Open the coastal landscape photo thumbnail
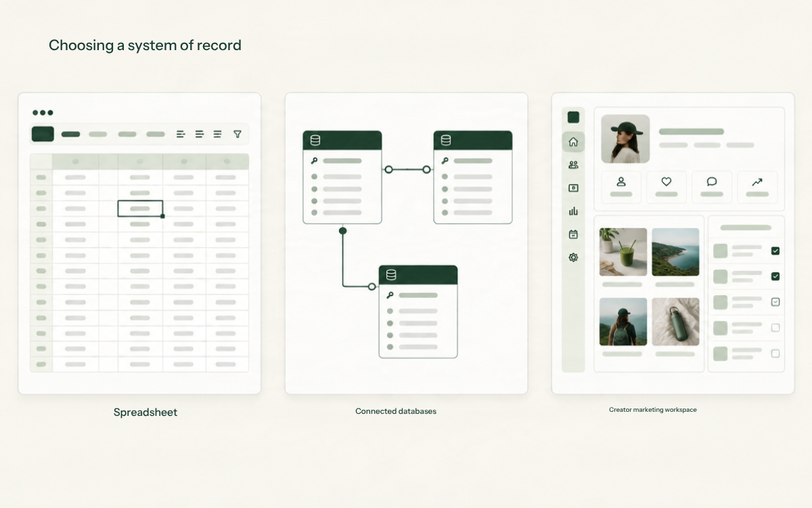812x508 pixels. [675, 252]
